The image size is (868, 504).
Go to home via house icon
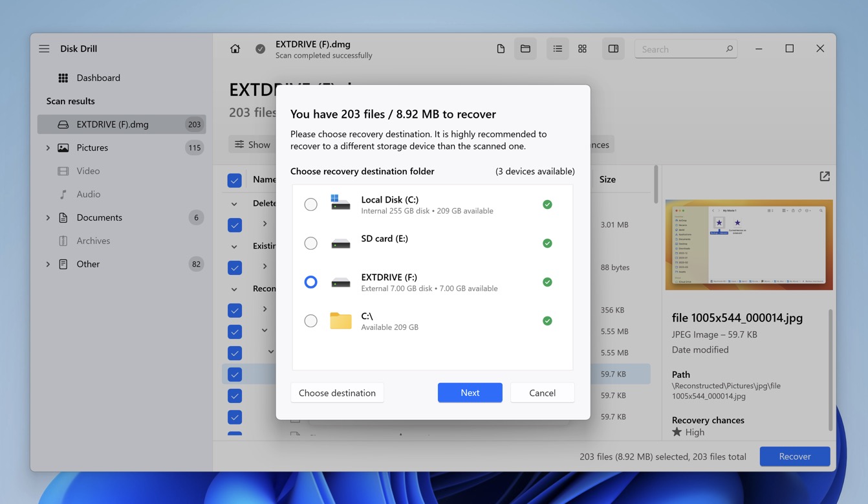[235, 49]
